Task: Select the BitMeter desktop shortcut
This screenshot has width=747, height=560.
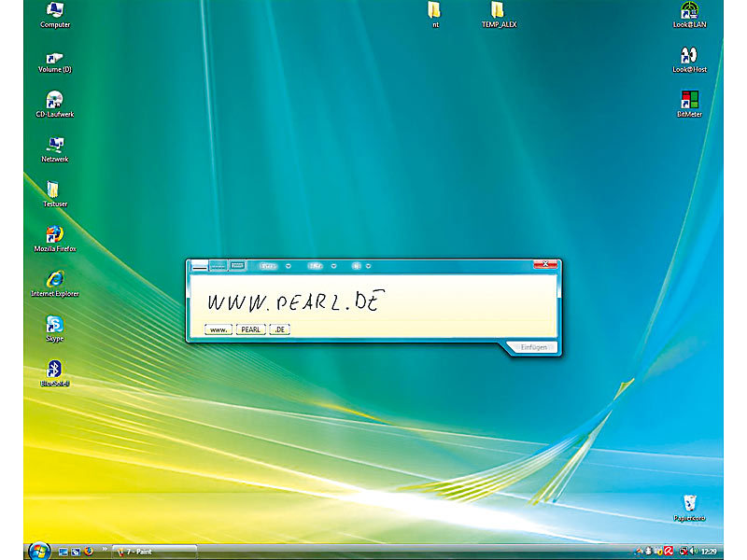Action: coord(689,105)
